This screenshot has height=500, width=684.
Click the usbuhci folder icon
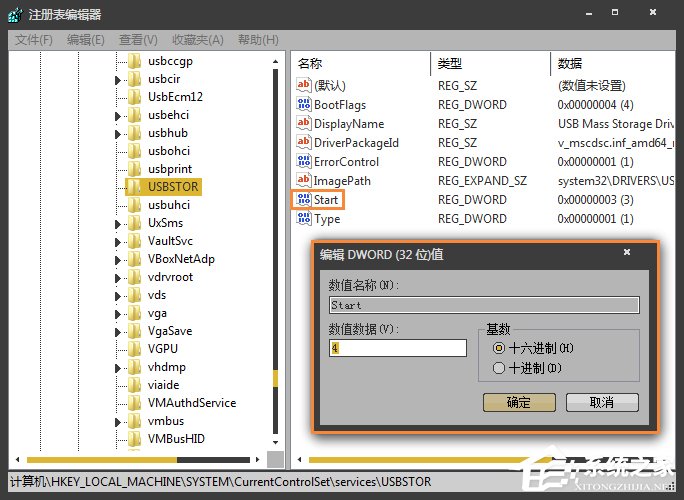tap(134, 205)
